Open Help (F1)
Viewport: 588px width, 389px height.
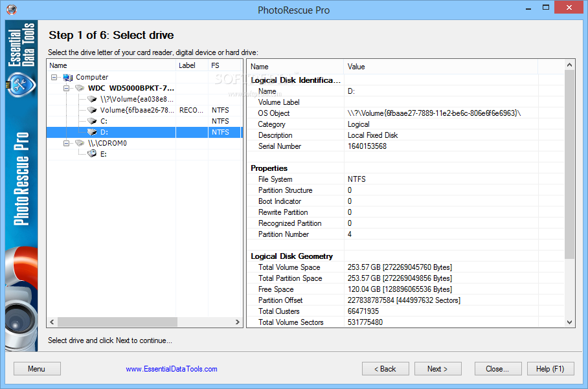pos(550,369)
